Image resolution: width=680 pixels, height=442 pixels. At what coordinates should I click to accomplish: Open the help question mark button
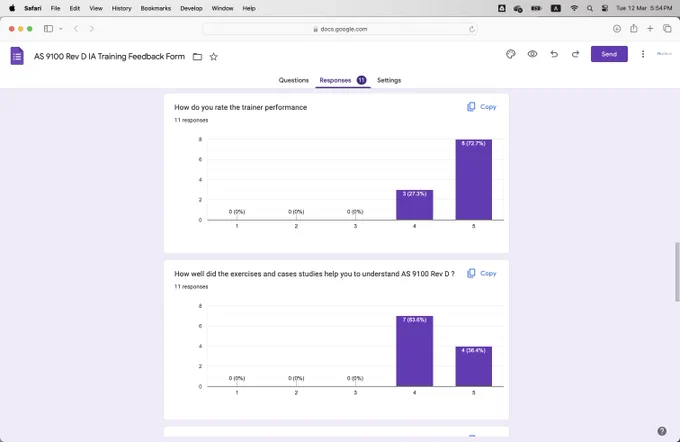(x=661, y=431)
